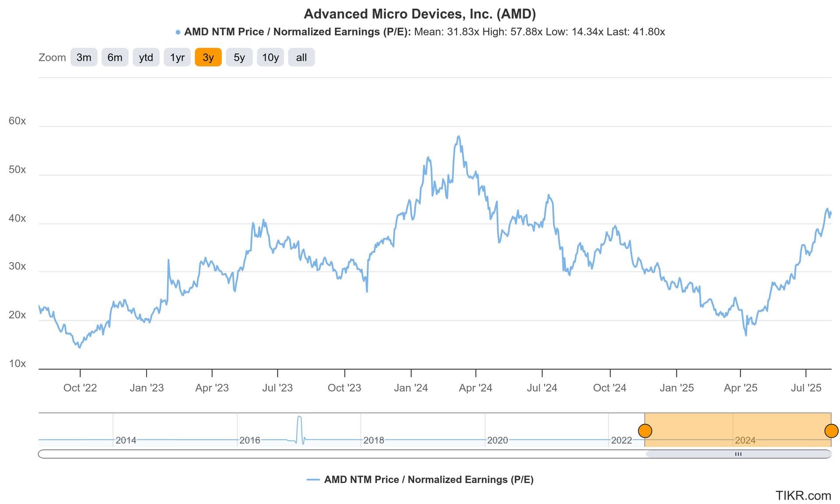Viewport: 840px width, 504px height.
Task: Open TIKR.com credit link
Action: [803, 495]
